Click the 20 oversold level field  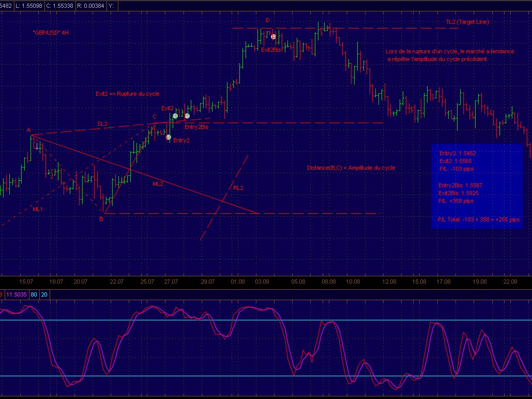[44, 294]
